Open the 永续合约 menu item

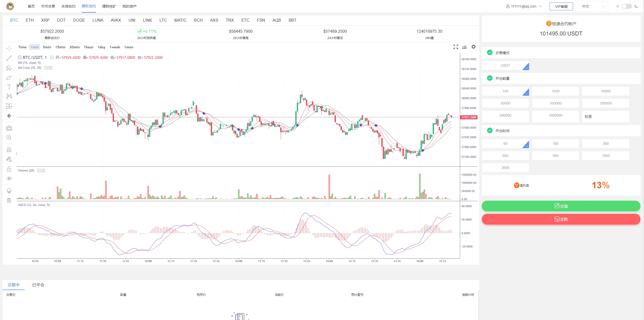[68, 6]
